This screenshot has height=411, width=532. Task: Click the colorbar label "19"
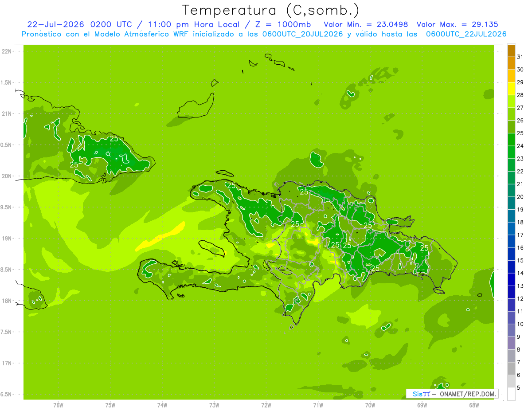pyautogui.click(x=520, y=209)
